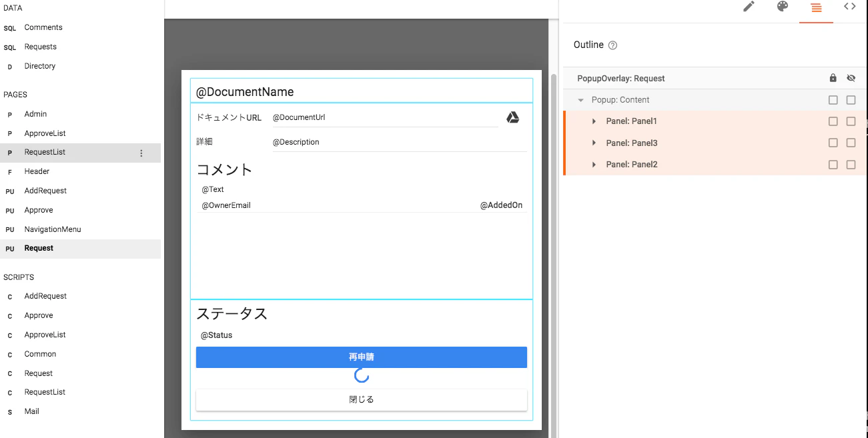
Task: Select the Comments SQL data model
Action: [43, 27]
